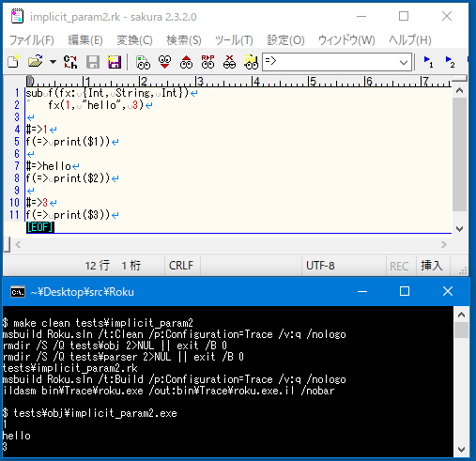This screenshot has width=476, height=461.
Task: Close the sakura editor window
Action: click(x=447, y=16)
